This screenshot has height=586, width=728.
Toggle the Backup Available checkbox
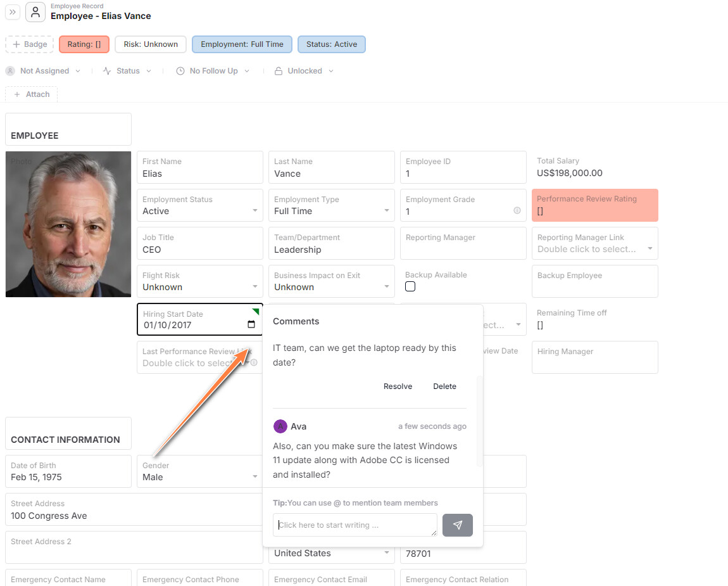[x=410, y=287]
